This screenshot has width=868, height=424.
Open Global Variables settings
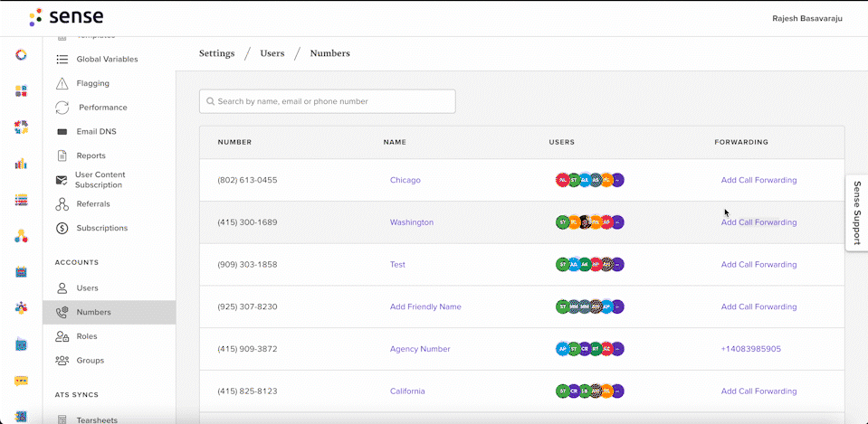(109, 59)
